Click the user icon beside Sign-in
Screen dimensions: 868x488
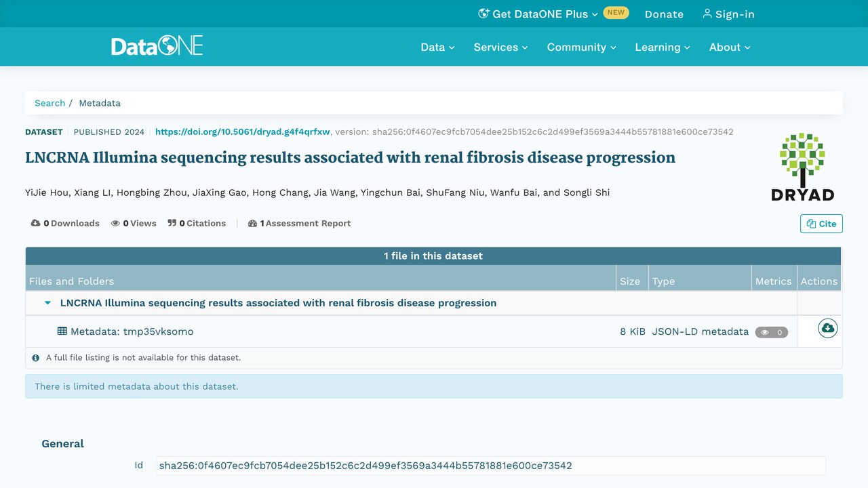(x=707, y=14)
